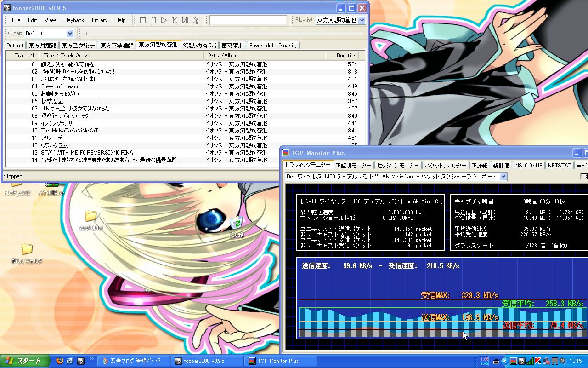Open the View menu in foobar2000

click(x=50, y=20)
